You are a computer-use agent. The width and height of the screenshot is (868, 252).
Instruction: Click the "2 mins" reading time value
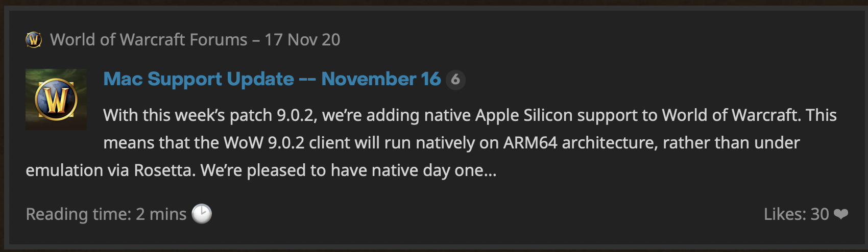click(x=161, y=214)
